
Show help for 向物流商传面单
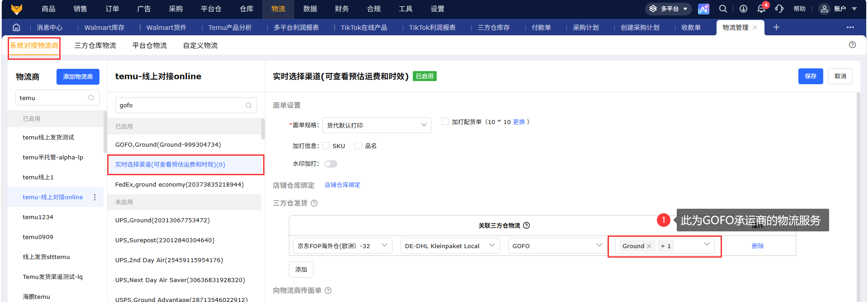click(328, 291)
